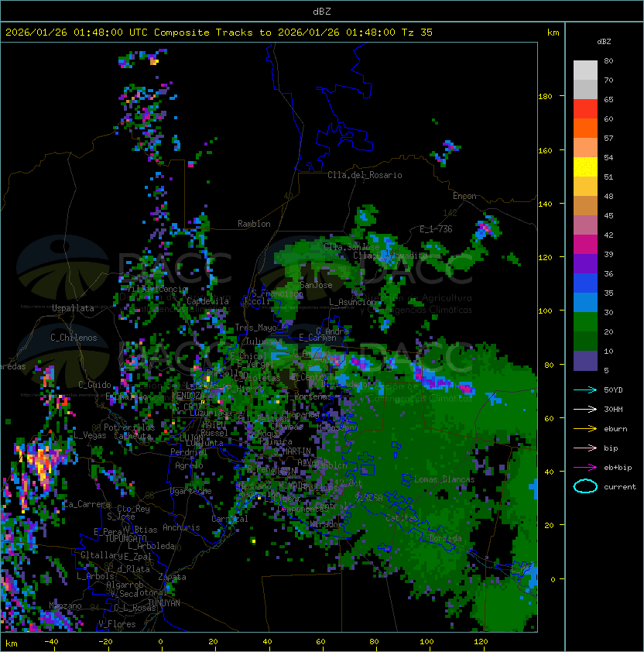Click the Composite Tracks timestamp header

pos(219,33)
